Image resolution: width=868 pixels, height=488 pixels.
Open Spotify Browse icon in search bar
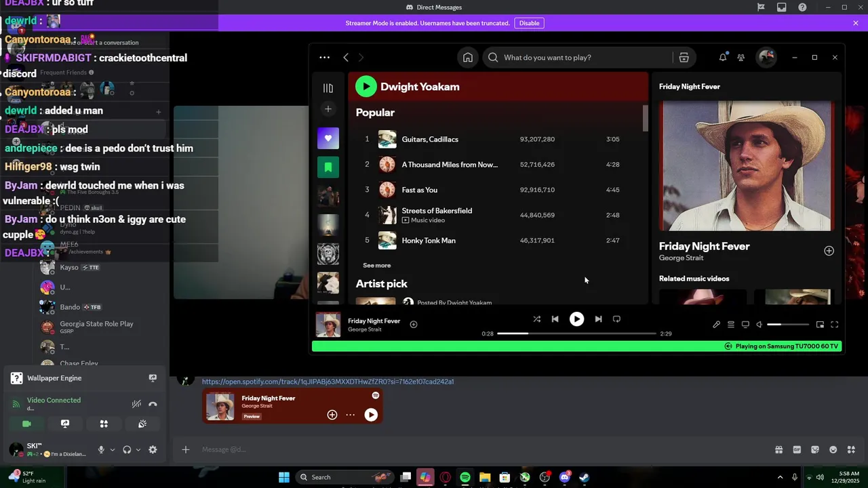[684, 58]
